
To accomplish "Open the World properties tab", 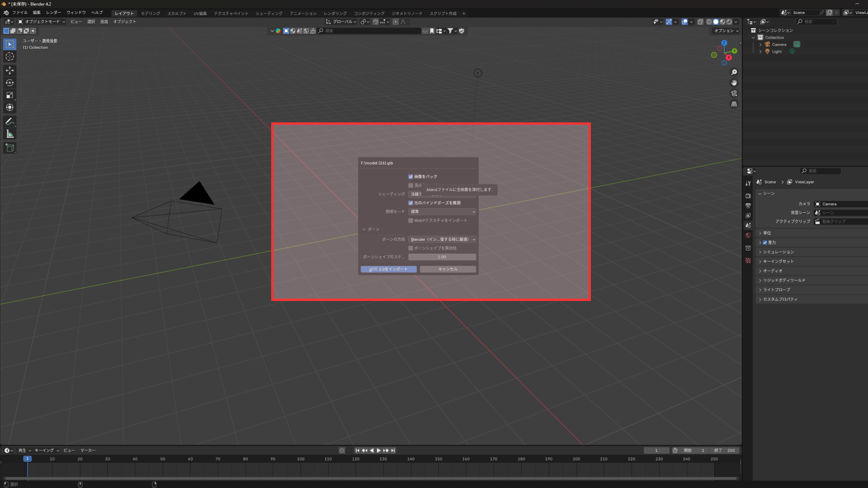I will 748,235.
